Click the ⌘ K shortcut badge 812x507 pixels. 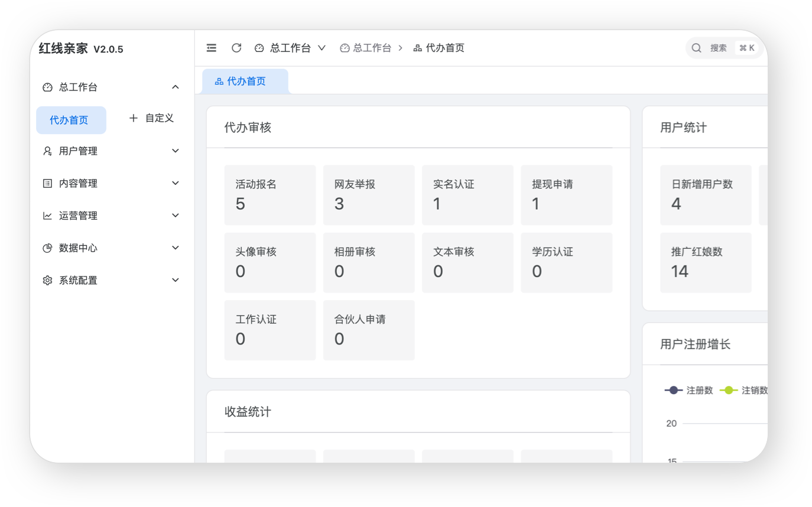pos(747,48)
